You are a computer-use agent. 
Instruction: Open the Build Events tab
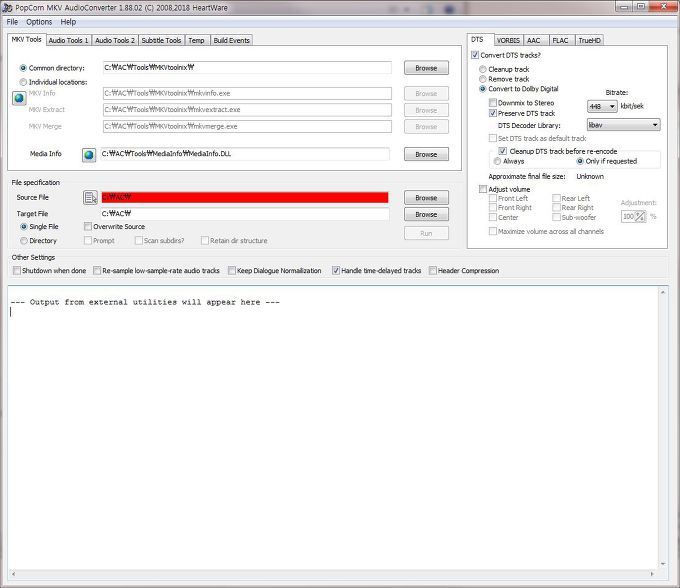pyautogui.click(x=232, y=40)
